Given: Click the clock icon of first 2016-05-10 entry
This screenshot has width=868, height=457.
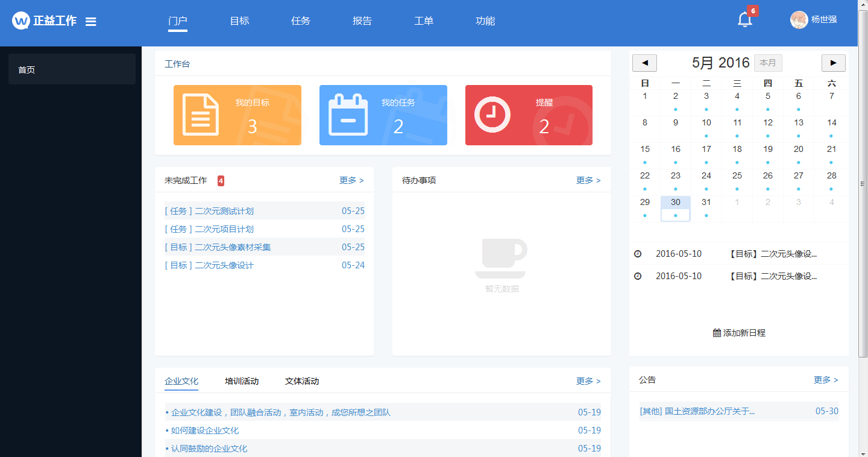Looking at the screenshot, I should pyautogui.click(x=638, y=254).
